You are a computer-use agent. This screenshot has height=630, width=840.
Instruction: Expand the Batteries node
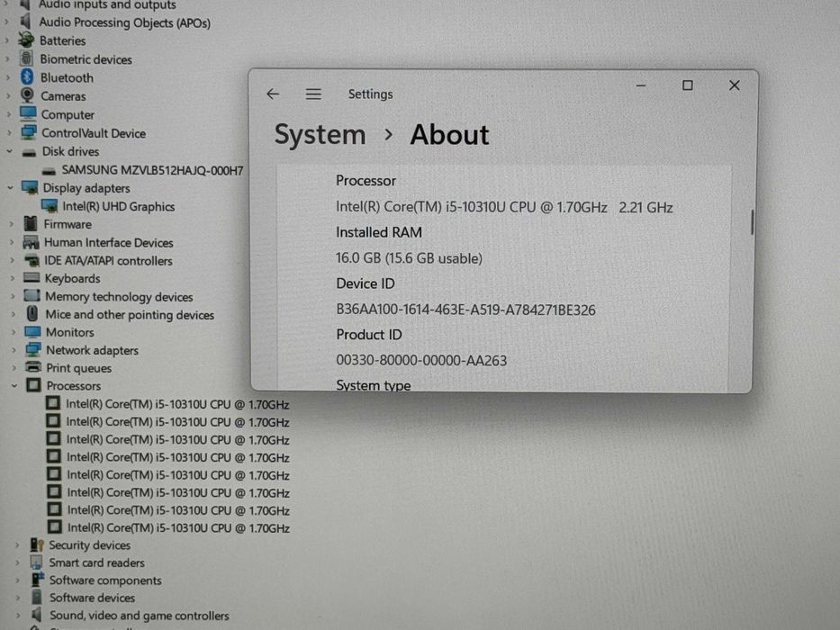click(x=7, y=40)
